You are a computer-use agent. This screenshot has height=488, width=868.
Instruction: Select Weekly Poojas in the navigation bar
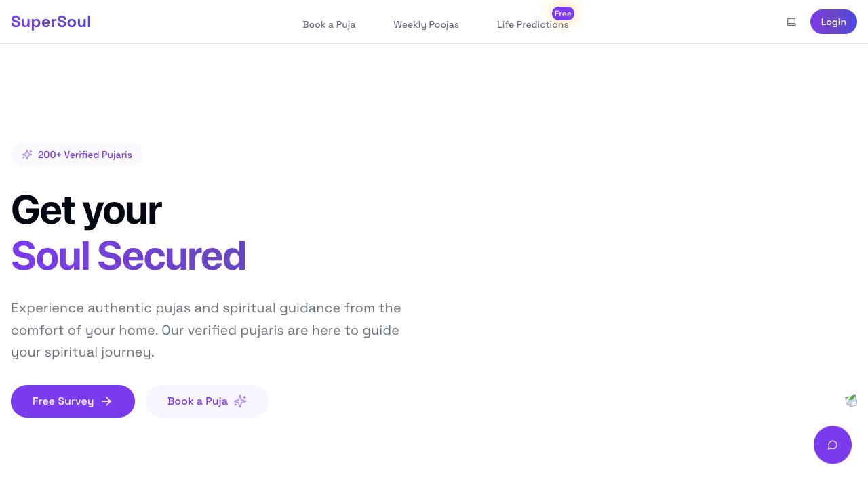426,24
